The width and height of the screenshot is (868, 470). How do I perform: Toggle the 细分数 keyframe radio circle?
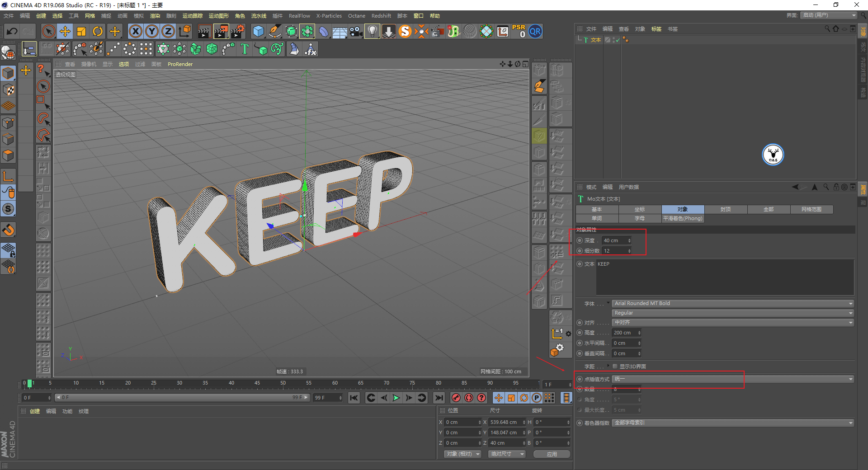pos(580,251)
